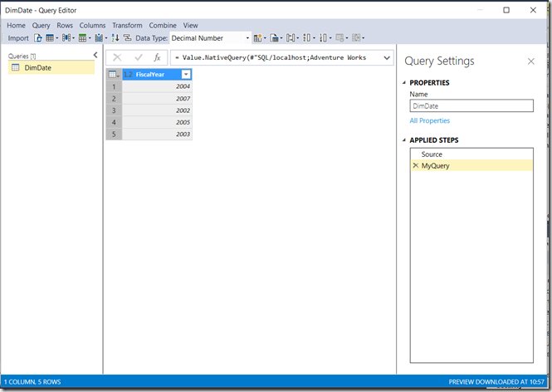Collapse the Queries pane with the chevron
Viewport: 552px width, 392px height.
[95, 55]
